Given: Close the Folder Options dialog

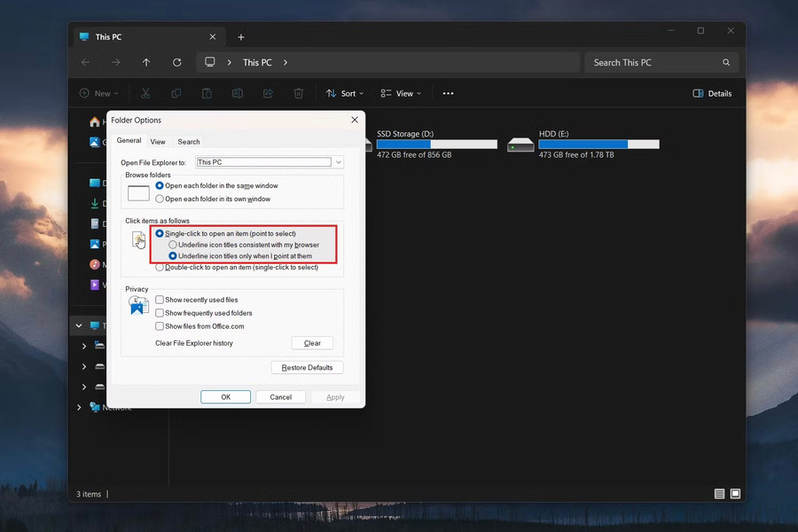Looking at the screenshot, I should (355, 120).
